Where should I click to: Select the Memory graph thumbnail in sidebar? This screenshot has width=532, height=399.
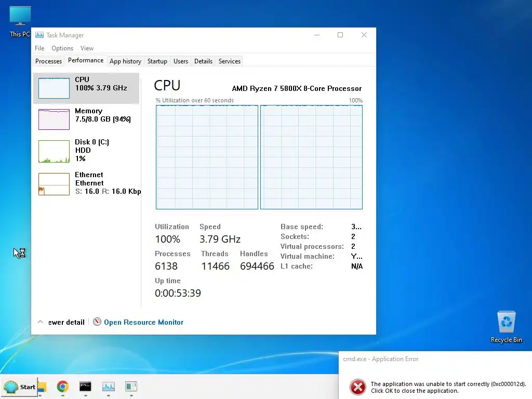point(54,119)
